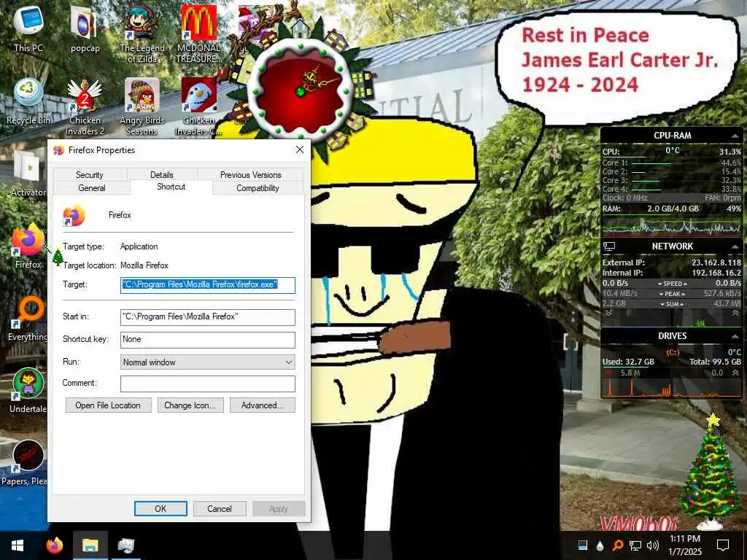Select the Everything search shortcut
Viewport: 747px width, 560px height.
[28, 318]
